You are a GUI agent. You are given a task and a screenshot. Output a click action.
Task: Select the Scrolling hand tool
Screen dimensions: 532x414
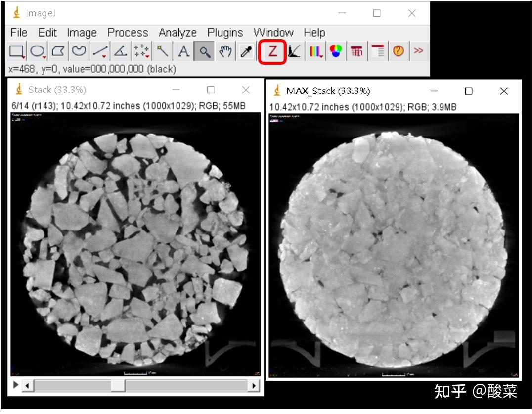pos(224,50)
